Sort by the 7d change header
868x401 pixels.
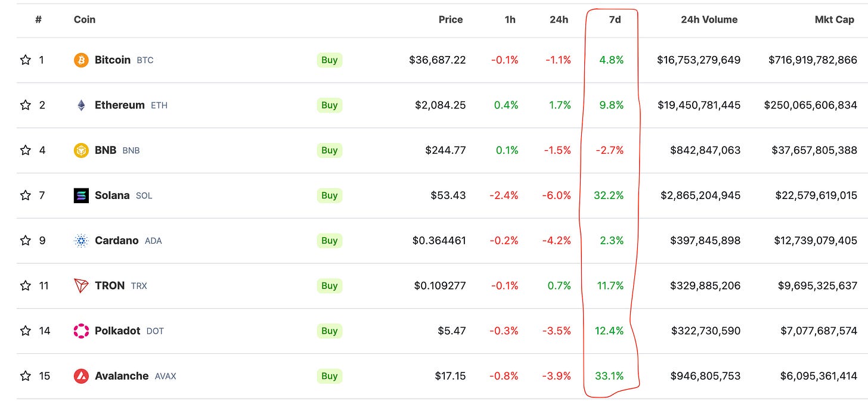(615, 20)
